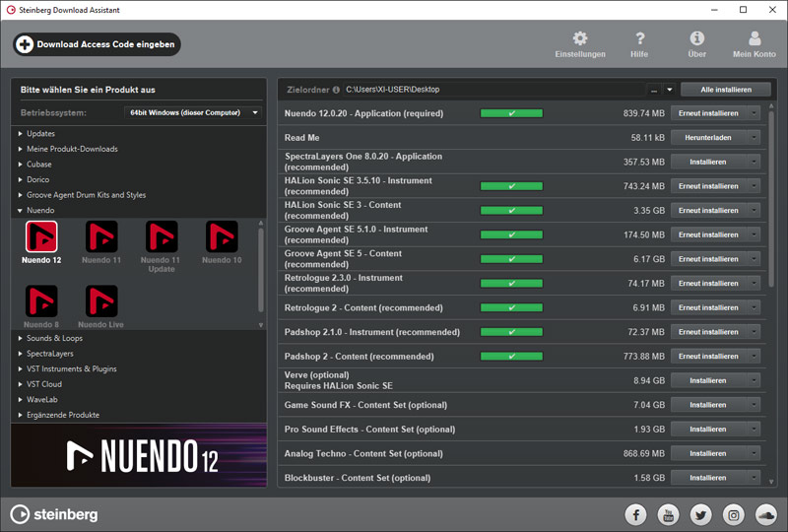This screenshot has width=788, height=532.
Task: Open the Zielordner path history dropdown arrow
Action: (x=670, y=90)
